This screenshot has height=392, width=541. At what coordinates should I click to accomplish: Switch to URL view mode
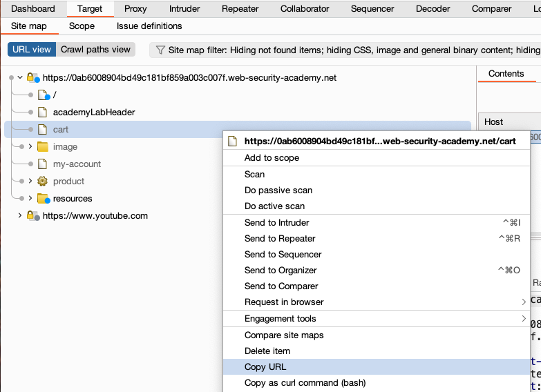point(32,50)
